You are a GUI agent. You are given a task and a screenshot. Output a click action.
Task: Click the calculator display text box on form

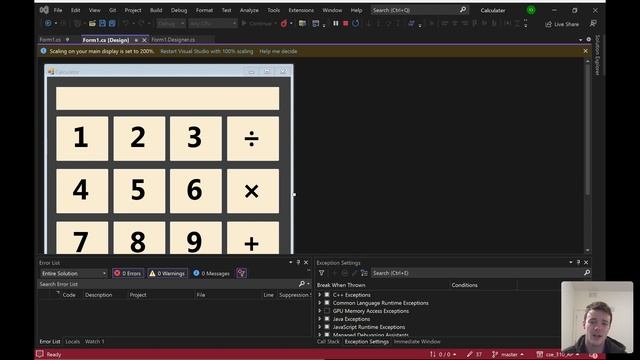pyautogui.click(x=167, y=98)
